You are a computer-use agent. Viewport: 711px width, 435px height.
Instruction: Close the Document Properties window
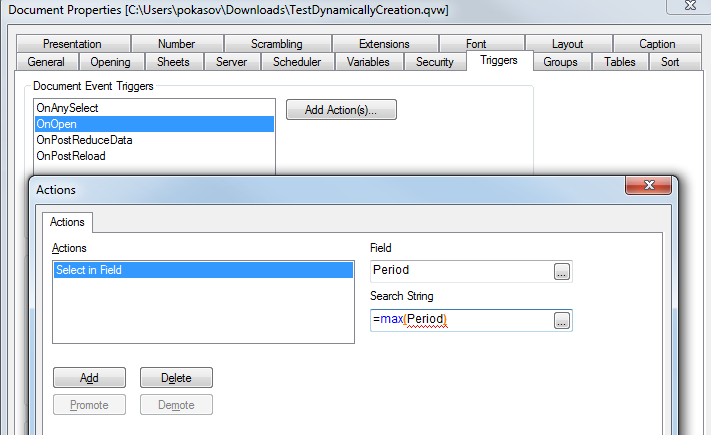point(690,5)
